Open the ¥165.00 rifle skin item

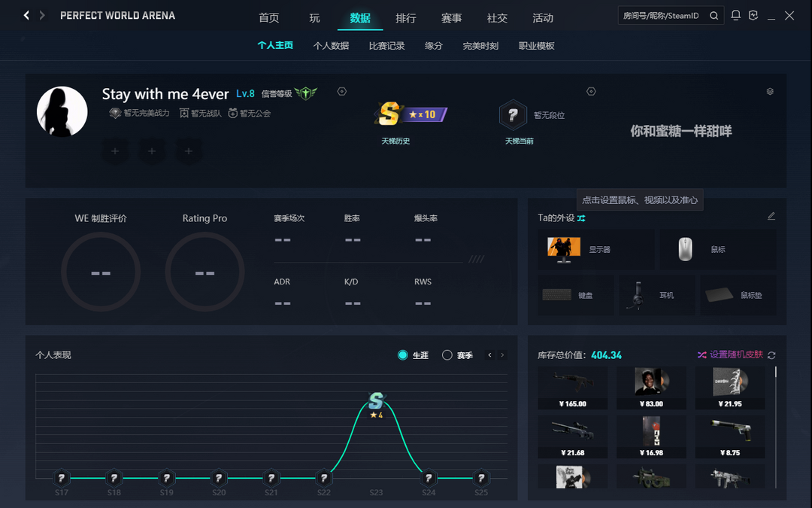[x=573, y=388]
